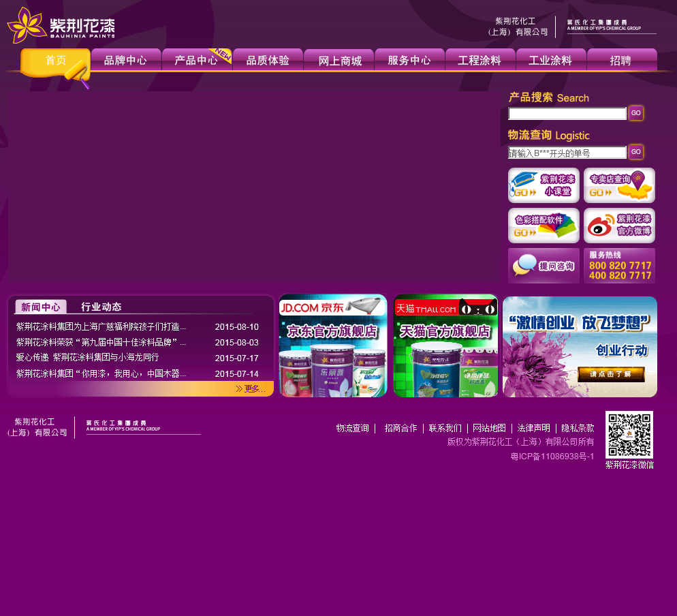Open 网上商城 online store tab
This screenshot has height=616, width=677.
click(340, 61)
